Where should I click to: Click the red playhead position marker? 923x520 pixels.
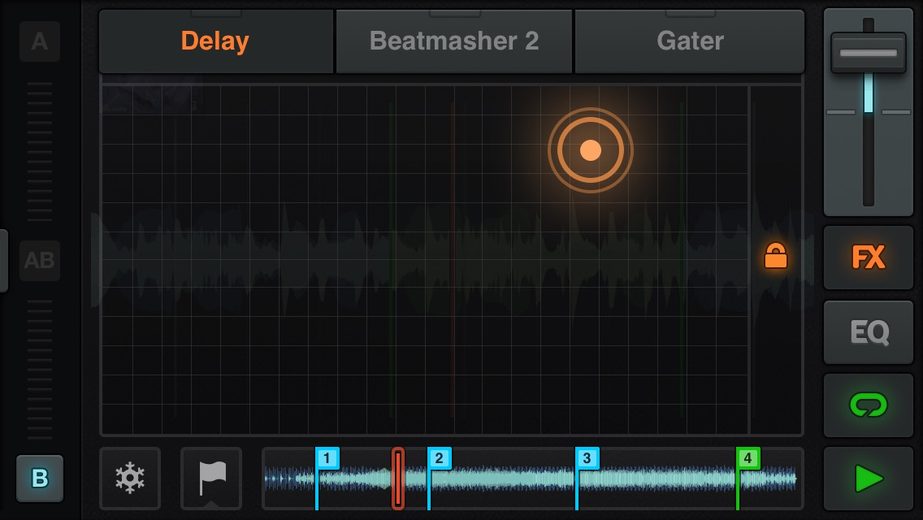398,478
